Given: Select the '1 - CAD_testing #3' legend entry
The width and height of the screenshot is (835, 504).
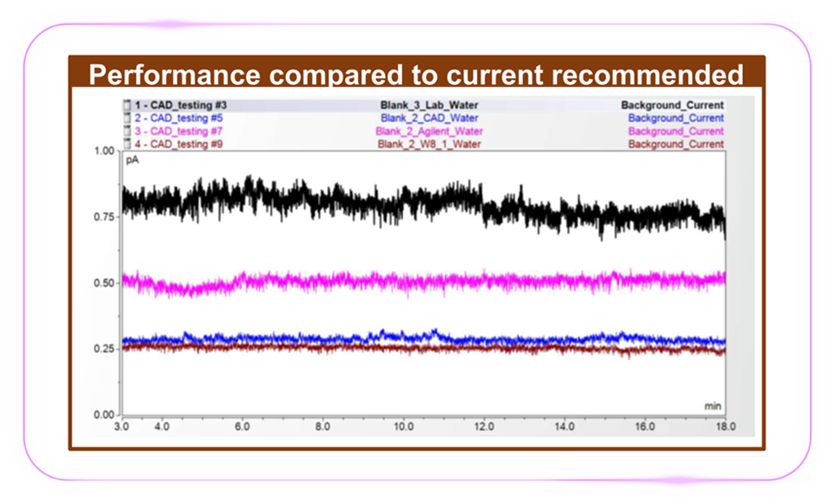Looking at the screenshot, I should point(181,105).
